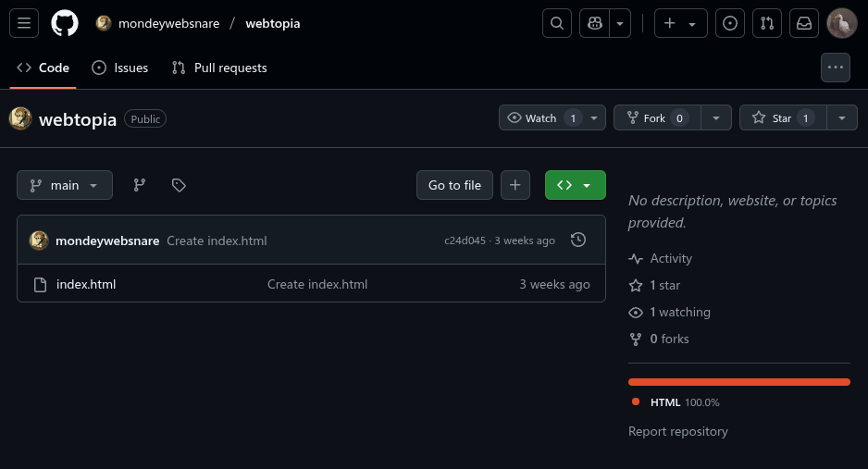
Task: Switch to the Code tab
Action: (43, 68)
